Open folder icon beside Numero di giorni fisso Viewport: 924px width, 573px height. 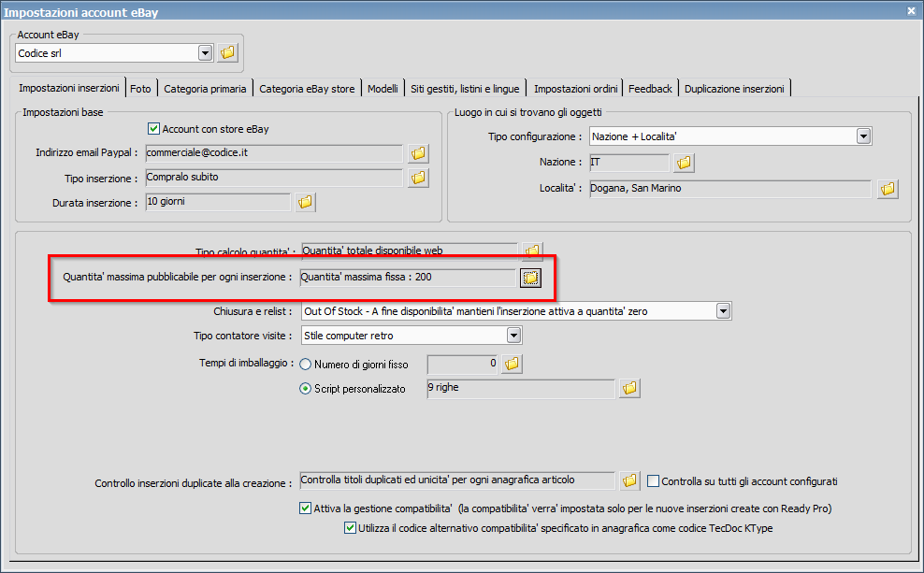point(512,364)
